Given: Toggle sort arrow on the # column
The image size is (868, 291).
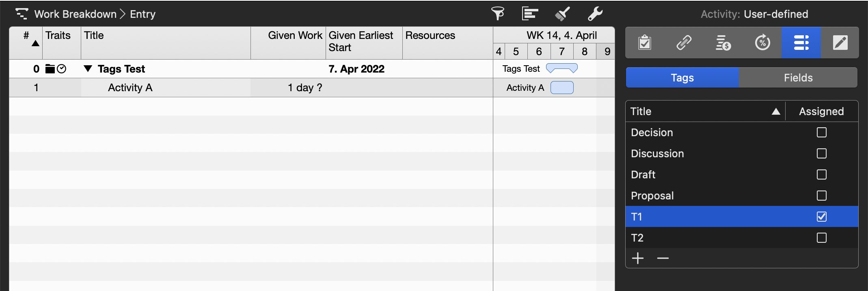Looking at the screenshot, I should point(35,43).
